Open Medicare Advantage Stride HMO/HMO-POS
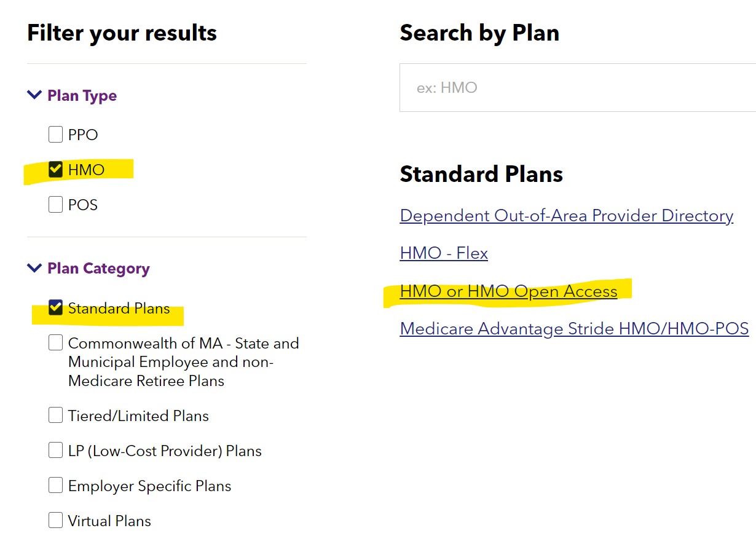The image size is (756, 544). 574,329
